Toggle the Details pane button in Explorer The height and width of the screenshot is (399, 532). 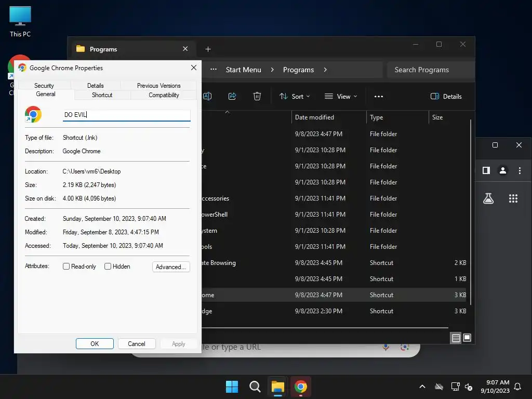[446, 96]
